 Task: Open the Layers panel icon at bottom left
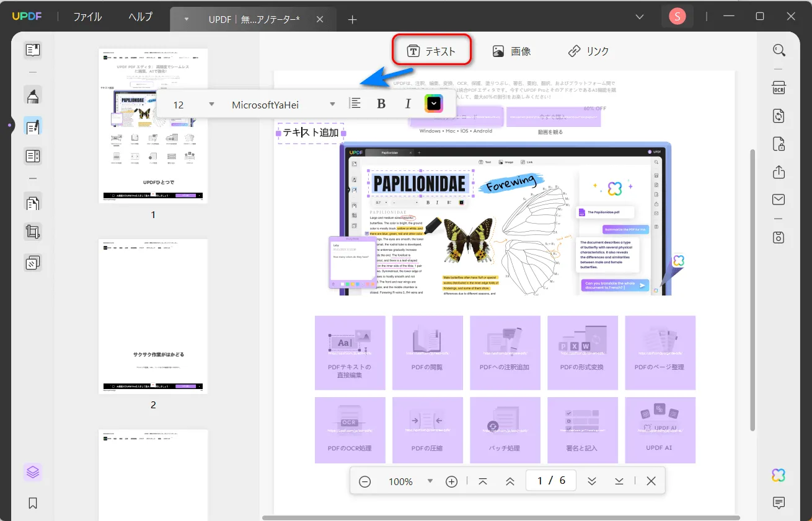coord(33,473)
